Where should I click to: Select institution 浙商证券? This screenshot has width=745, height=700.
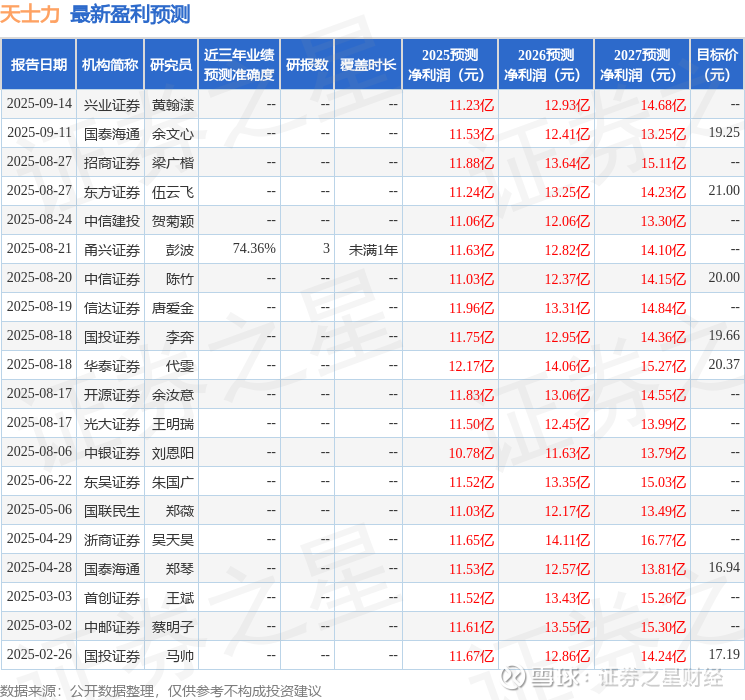[112, 540]
